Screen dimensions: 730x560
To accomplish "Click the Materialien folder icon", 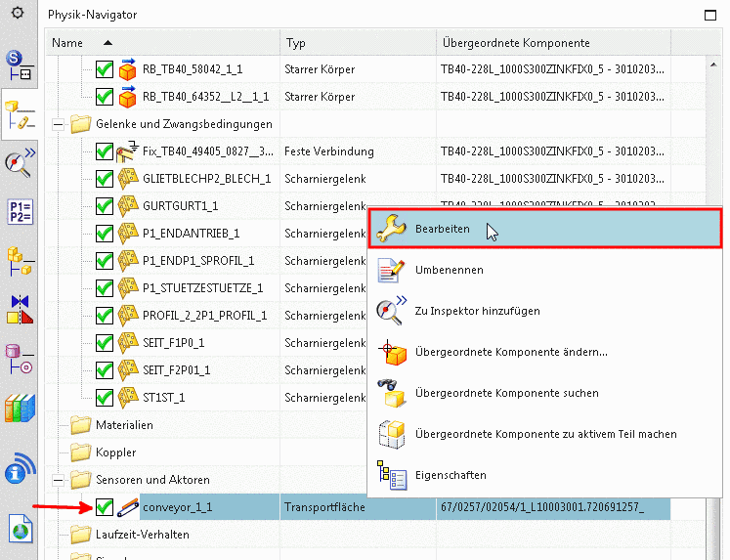I will pos(80,425).
